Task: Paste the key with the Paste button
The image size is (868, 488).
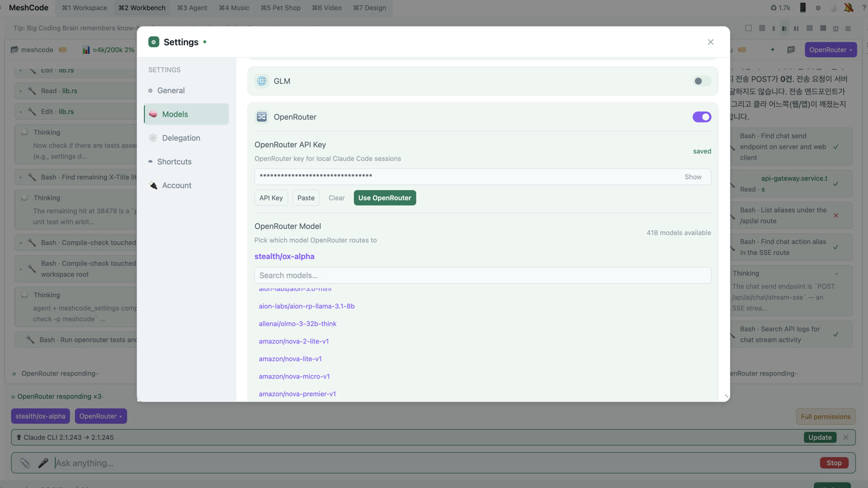Action: coord(306,198)
